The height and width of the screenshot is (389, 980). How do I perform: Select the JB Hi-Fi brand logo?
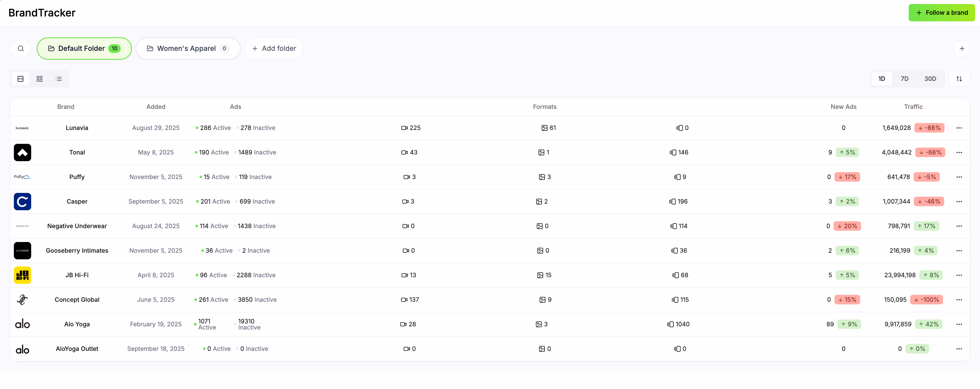[x=23, y=275]
